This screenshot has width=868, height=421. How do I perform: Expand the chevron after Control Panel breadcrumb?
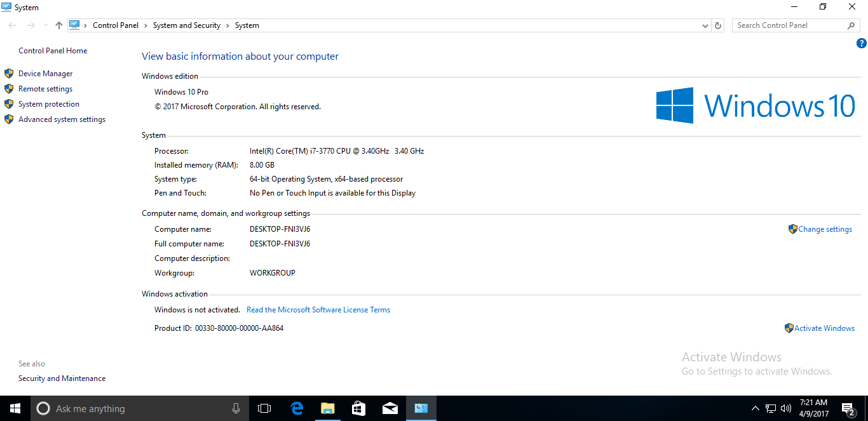click(146, 25)
